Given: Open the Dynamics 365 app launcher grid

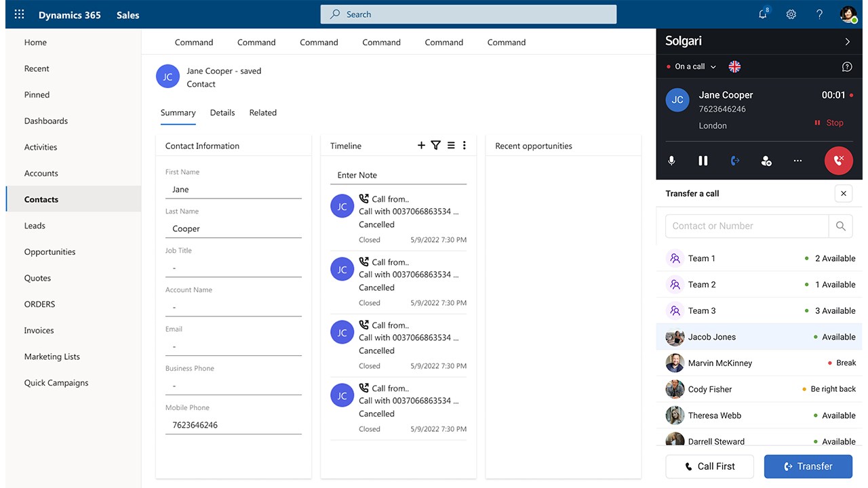Looking at the screenshot, I should 19,14.
